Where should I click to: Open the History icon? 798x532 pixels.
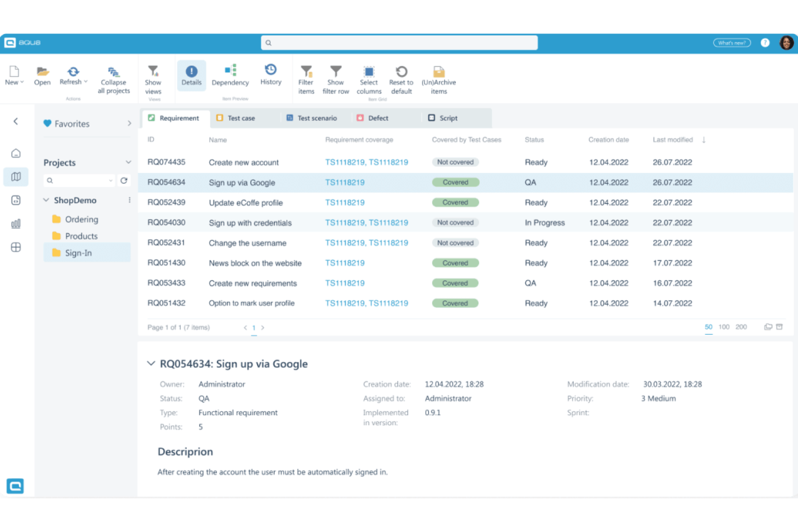[x=271, y=70]
